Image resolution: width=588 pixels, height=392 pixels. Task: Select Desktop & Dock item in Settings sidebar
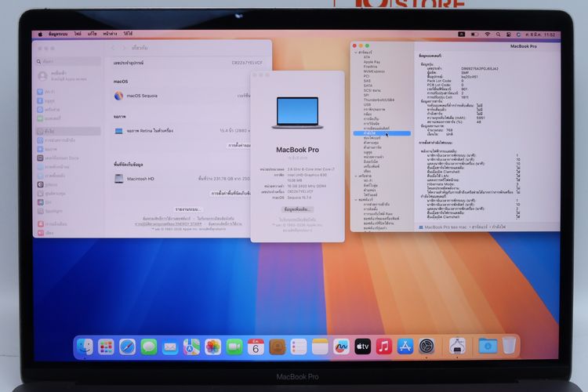69,158
